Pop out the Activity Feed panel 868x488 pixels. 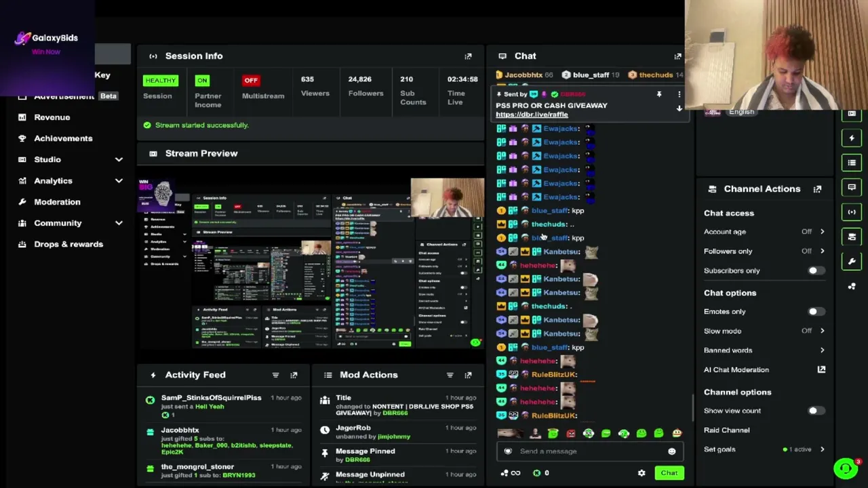point(294,375)
